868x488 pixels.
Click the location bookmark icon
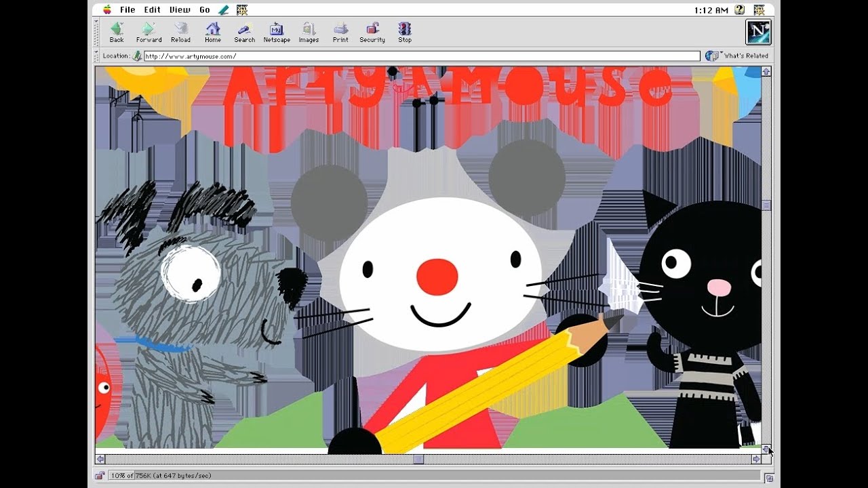pos(137,56)
